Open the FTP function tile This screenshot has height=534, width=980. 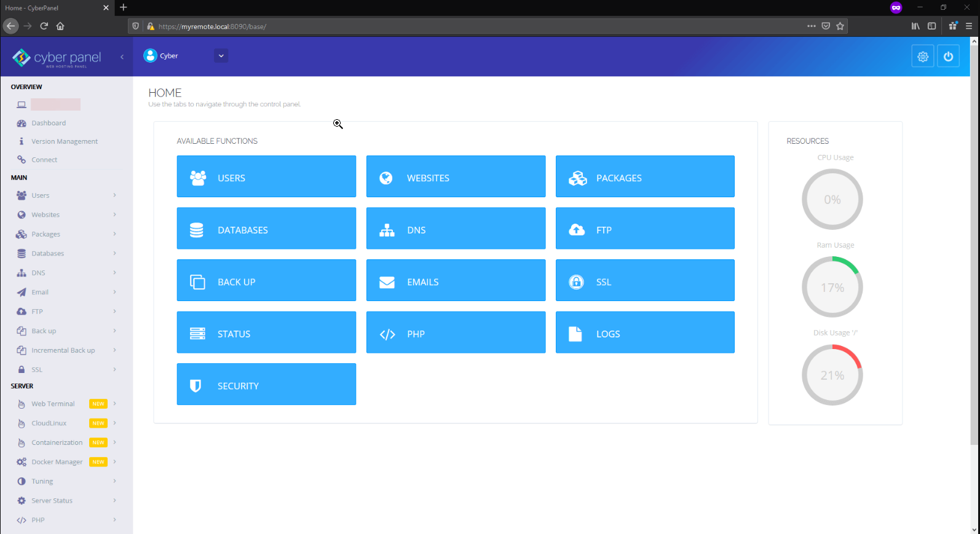pyautogui.click(x=645, y=229)
